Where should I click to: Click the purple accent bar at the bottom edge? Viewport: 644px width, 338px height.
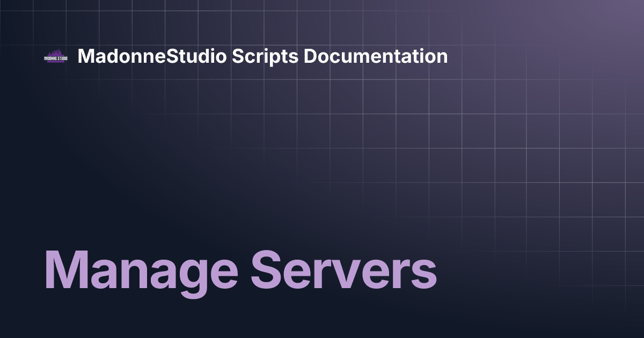[322, 336]
